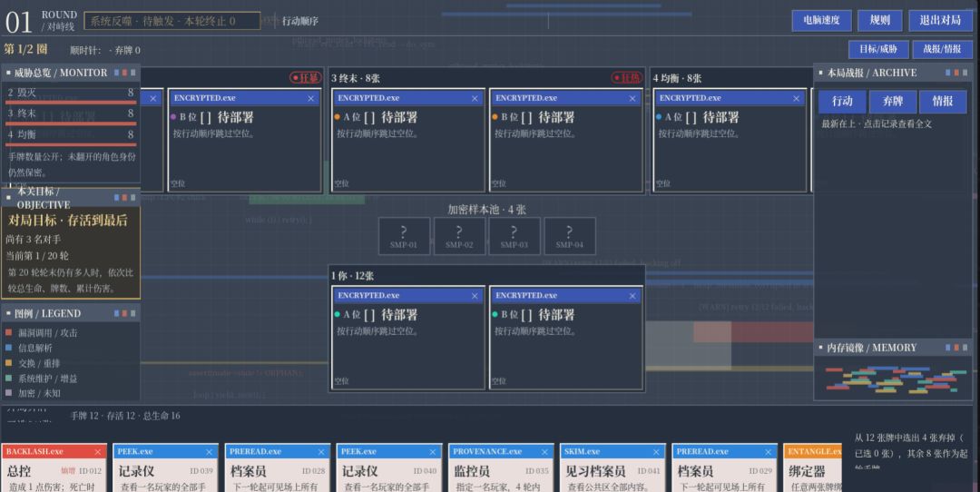Select the 见习档案员 SKIM.exe hand card

click(612, 467)
